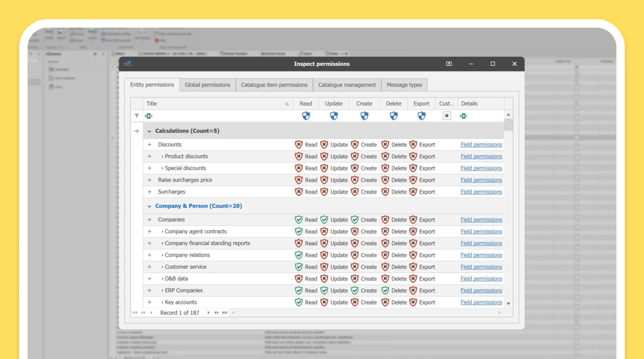644x359 pixels.
Task: Click Create permission shield for Key accounts
Action: point(355,302)
